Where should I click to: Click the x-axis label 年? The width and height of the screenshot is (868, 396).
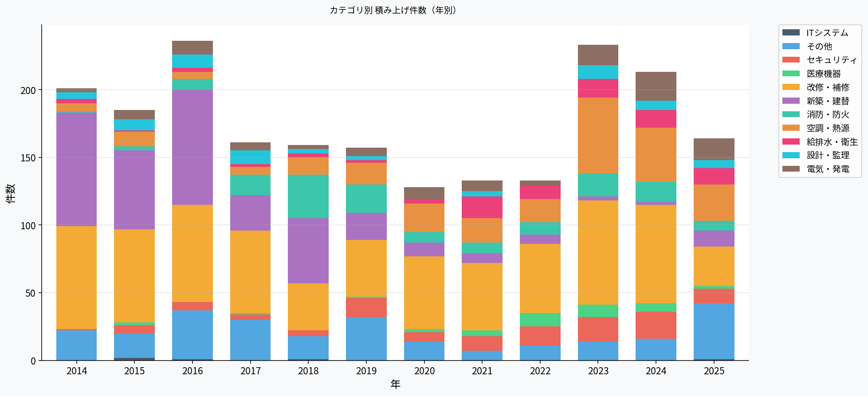point(395,384)
